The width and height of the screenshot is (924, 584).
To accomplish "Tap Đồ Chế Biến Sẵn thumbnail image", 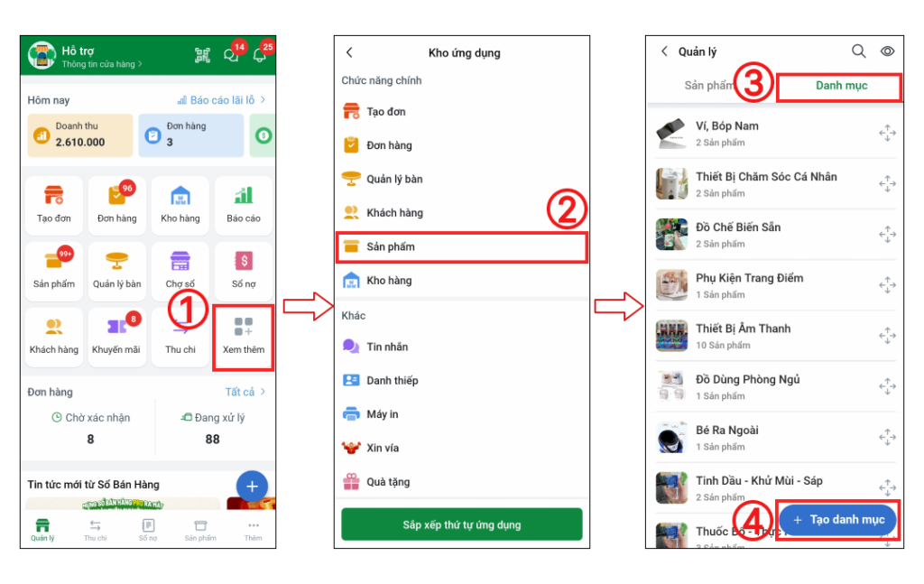I will pyautogui.click(x=671, y=235).
